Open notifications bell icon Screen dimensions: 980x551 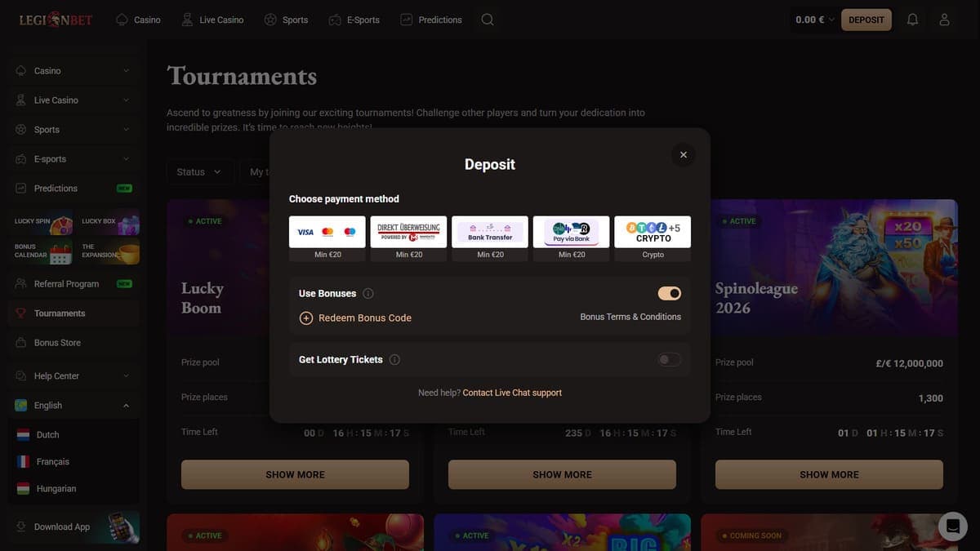[913, 20]
